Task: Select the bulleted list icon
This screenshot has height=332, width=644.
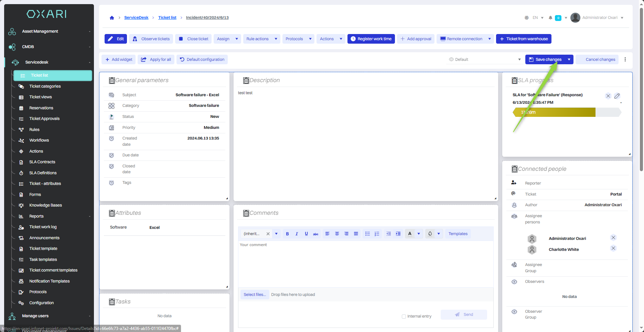Action: tap(367, 234)
